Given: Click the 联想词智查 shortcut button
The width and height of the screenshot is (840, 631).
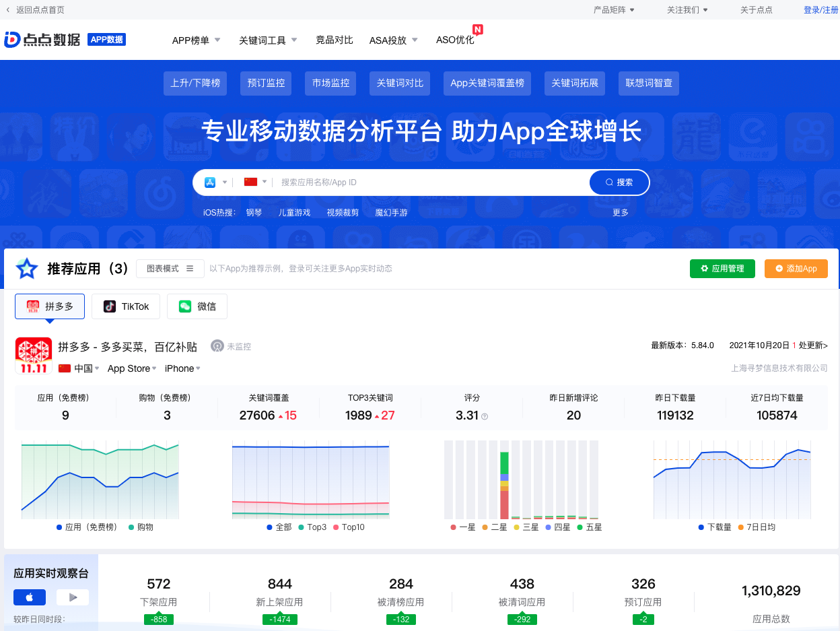Looking at the screenshot, I should click(649, 84).
